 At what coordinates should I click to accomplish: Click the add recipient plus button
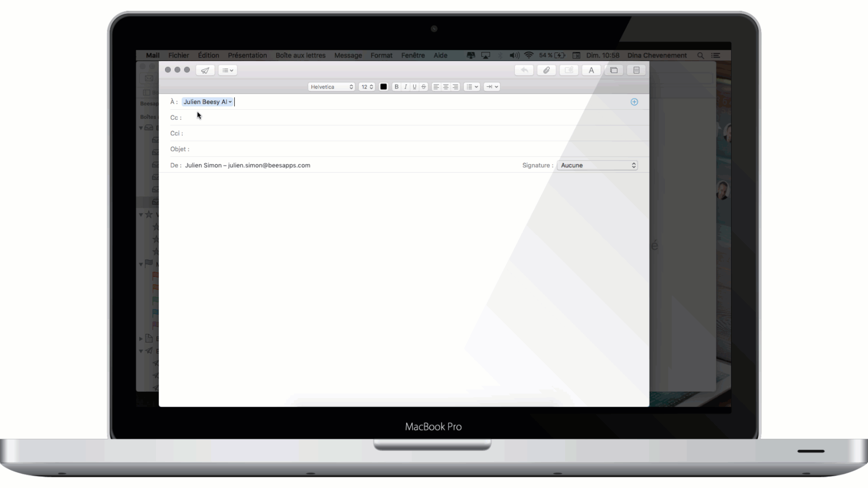pyautogui.click(x=634, y=101)
